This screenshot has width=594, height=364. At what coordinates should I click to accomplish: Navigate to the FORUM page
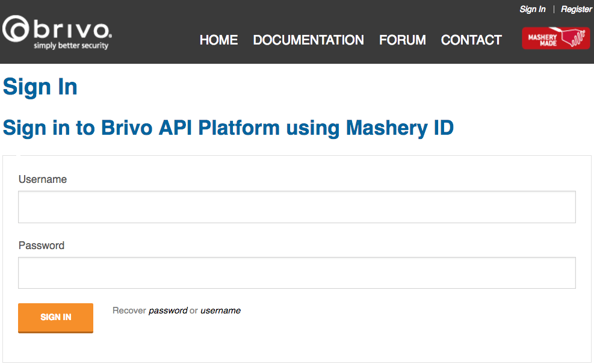402,40
